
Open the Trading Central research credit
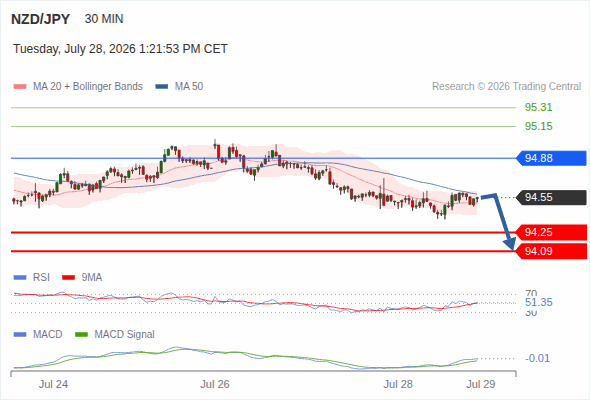point(506,87)
